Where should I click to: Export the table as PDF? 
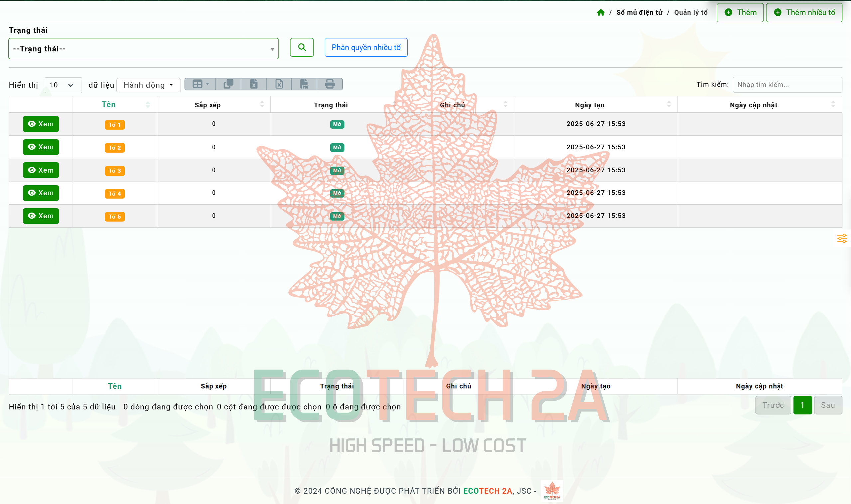304,84
